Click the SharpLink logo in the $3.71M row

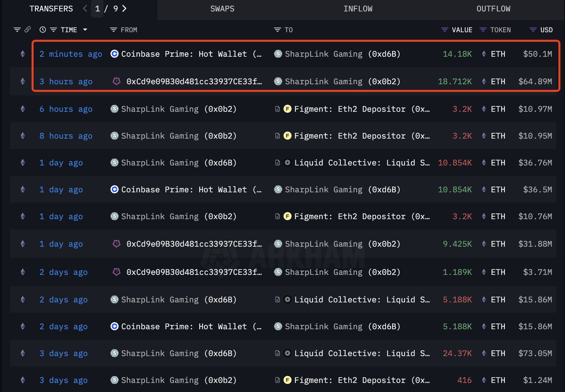pyautogui.click(x=278, y=272)
